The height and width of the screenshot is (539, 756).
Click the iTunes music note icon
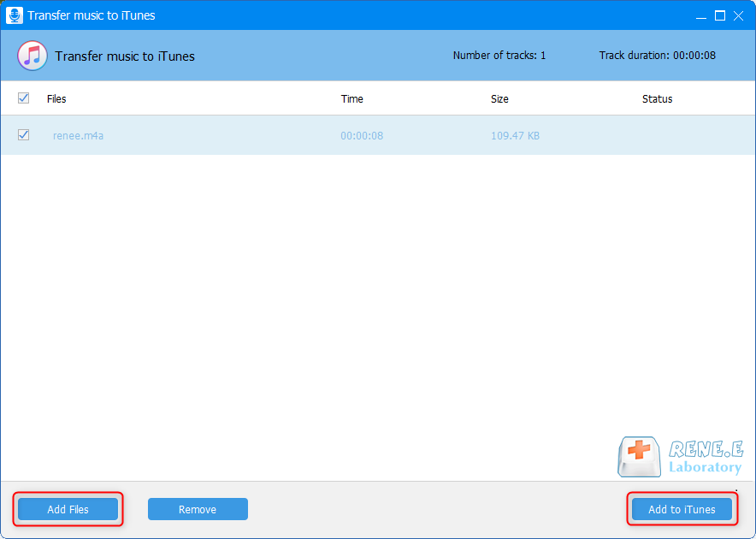pyautogui.click(x=32, y=56)
